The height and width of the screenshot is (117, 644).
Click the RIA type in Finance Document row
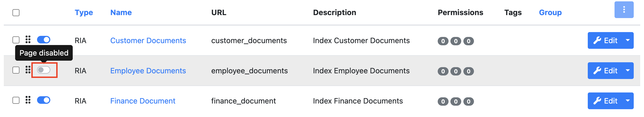pos(80,101)
